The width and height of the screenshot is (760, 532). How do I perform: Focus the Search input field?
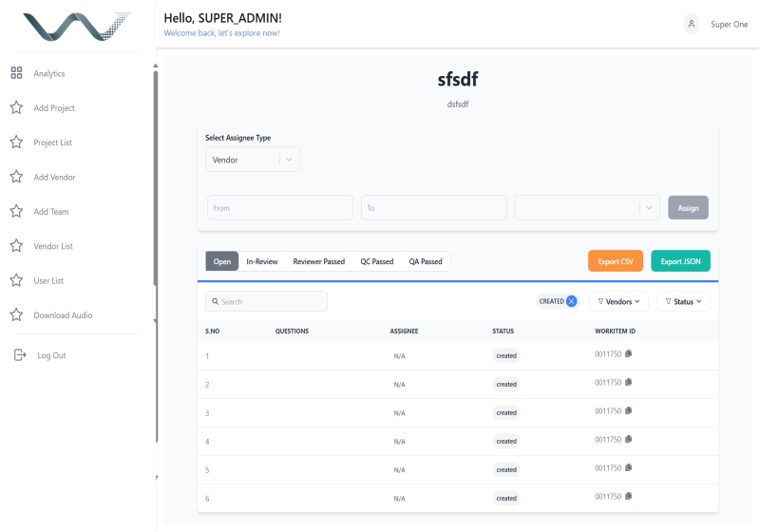(x=267, y=301)
